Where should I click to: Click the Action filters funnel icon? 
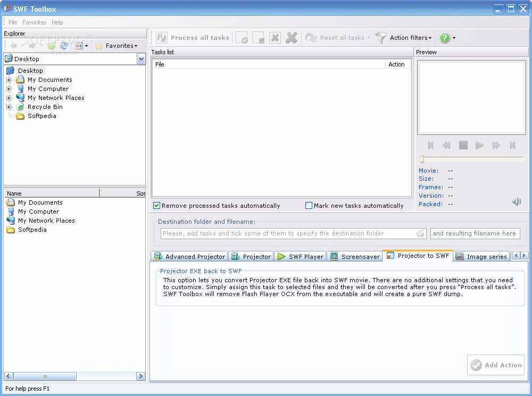pyautogui.click(x=381, y=38)
